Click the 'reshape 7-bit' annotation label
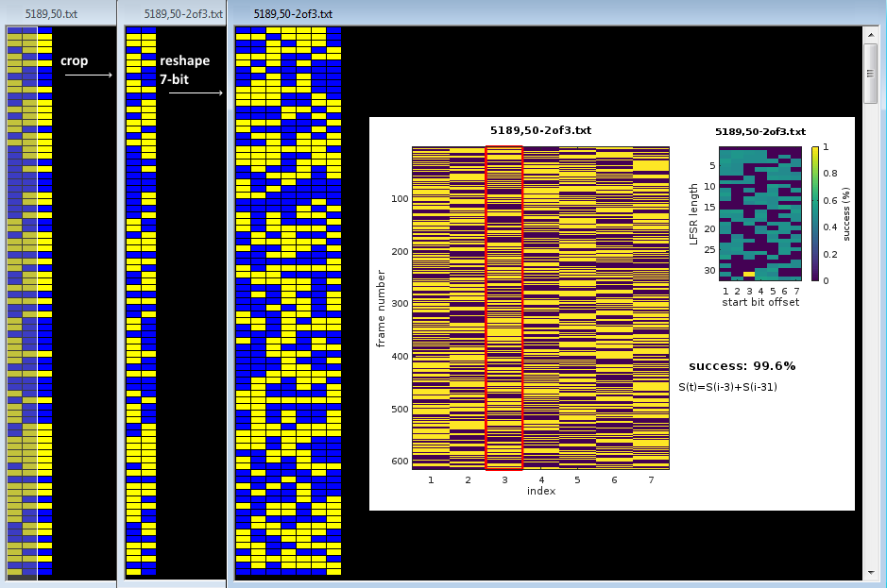This screenshot has width=887, height=588. [x=184, y=70]
